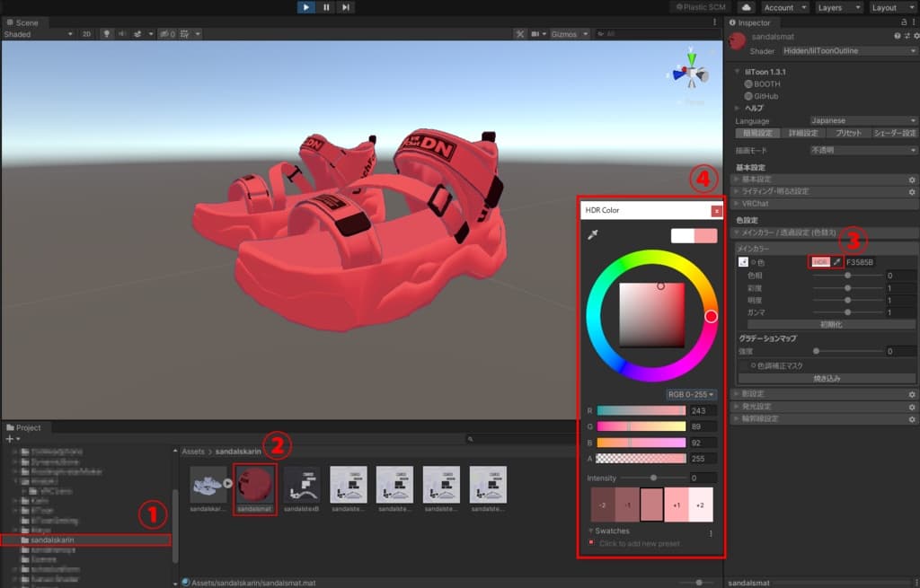
Task: Toggle the scene lighting bulb icon
Action: pyautogui.click(x=107, y=34)
